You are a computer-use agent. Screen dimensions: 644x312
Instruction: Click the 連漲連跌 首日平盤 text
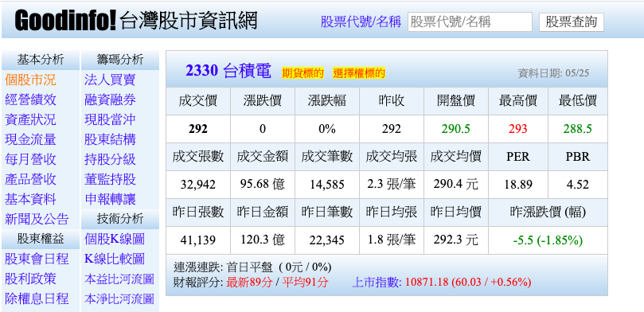tap(252, 267)
